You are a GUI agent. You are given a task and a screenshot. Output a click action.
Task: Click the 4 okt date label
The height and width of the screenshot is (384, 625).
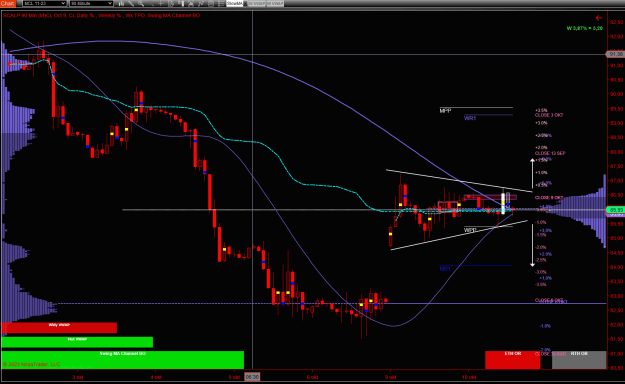(156, 377)
